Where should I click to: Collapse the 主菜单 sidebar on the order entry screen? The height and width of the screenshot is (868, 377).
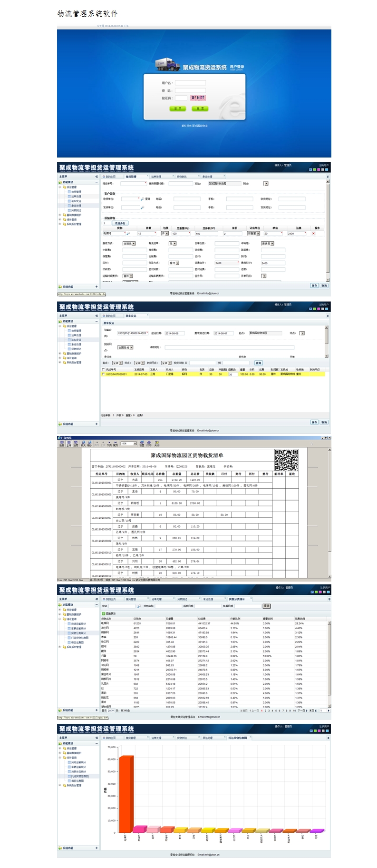tap(97, 177)
